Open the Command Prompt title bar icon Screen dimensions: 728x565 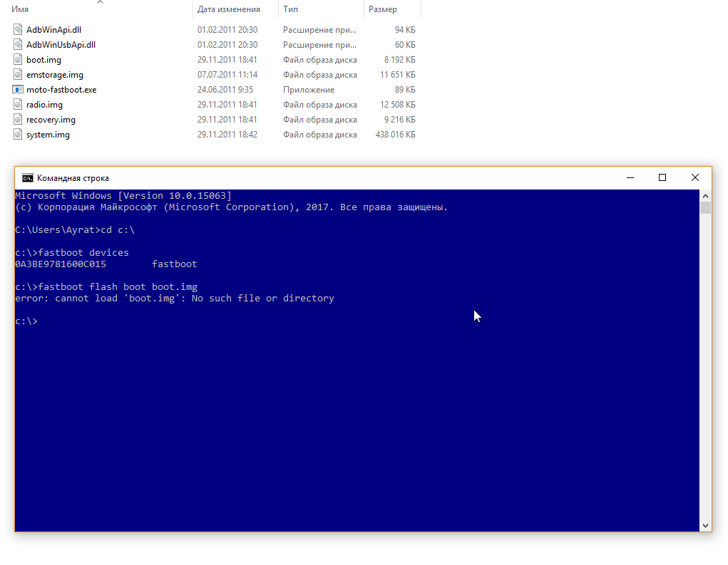(x=28, y=178)
